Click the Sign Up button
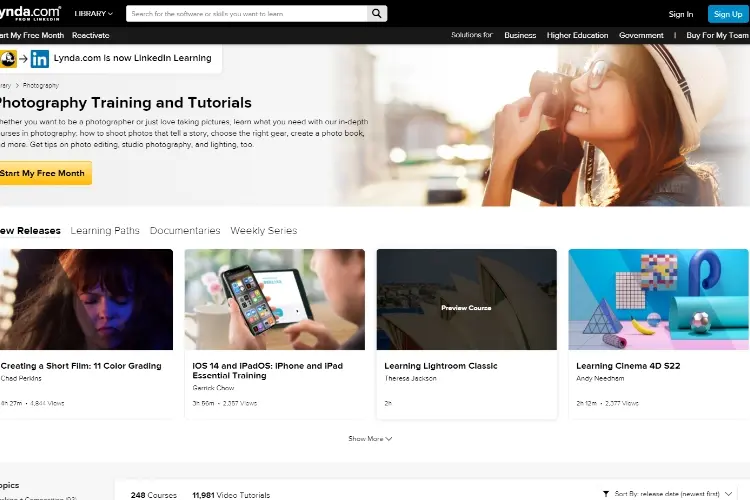 pos(728,14)
